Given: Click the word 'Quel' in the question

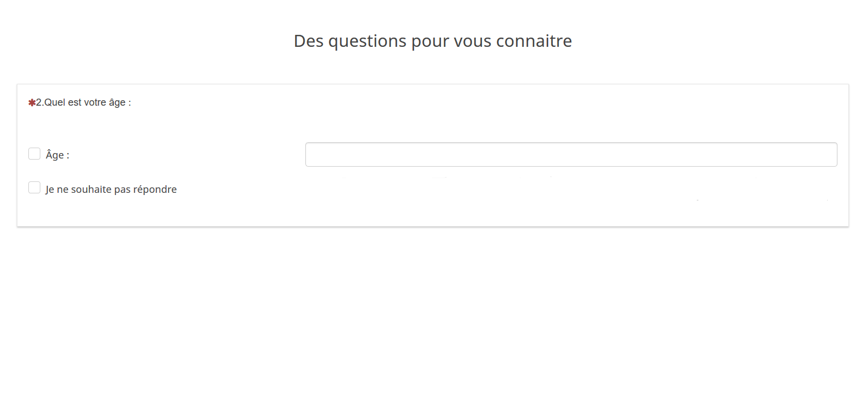Looking at the screenshot, I should [x=55, y=102].
